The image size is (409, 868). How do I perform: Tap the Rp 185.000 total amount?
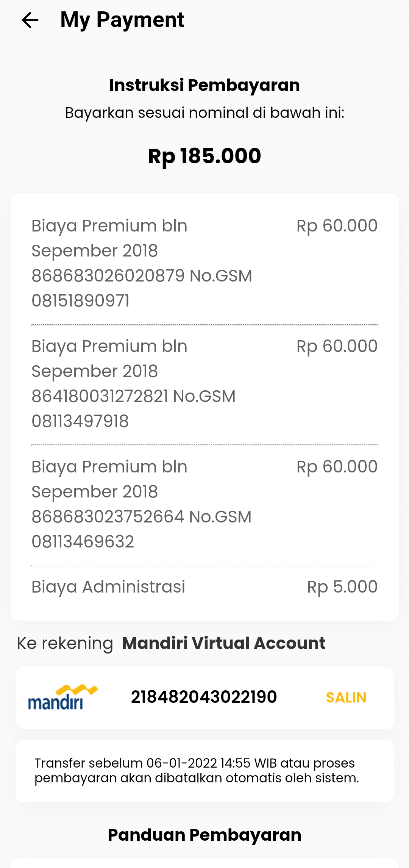tap(204, 156)
